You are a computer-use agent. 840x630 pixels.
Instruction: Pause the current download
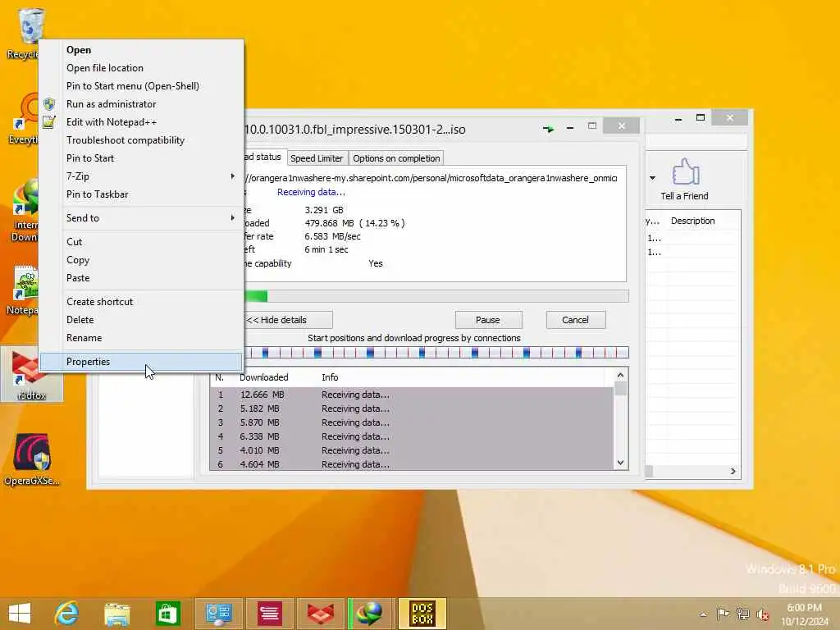point(488,320)
